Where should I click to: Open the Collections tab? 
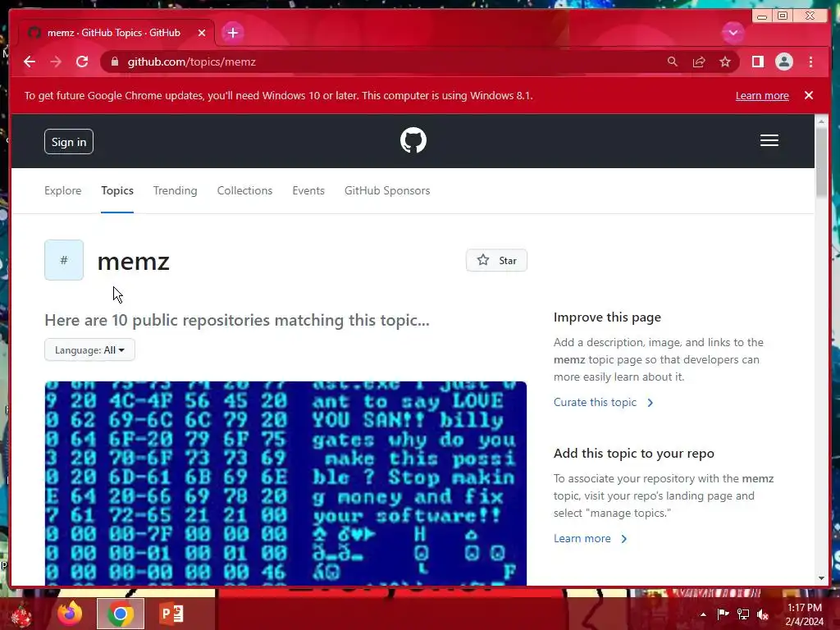pos(244,190)
